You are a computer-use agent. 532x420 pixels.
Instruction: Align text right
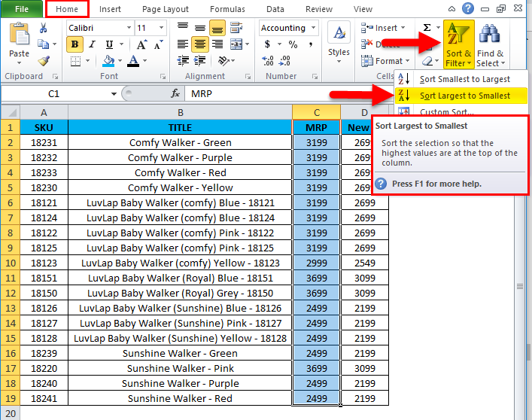pos(217,44)
